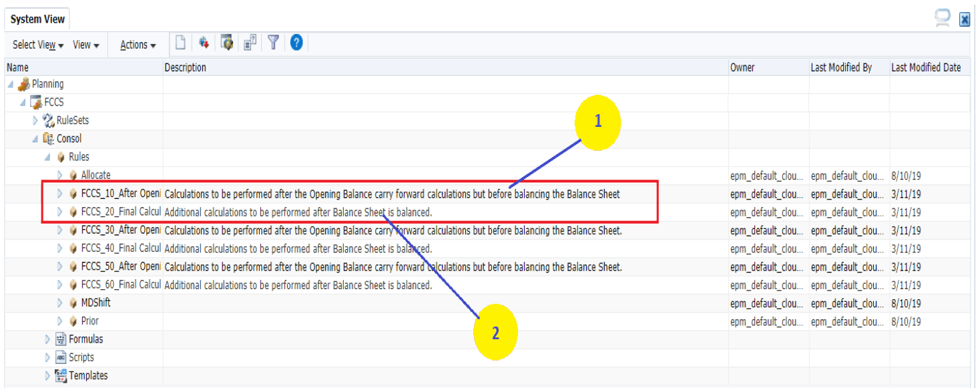Expand the Allocate rule

[x=61, y=176]
